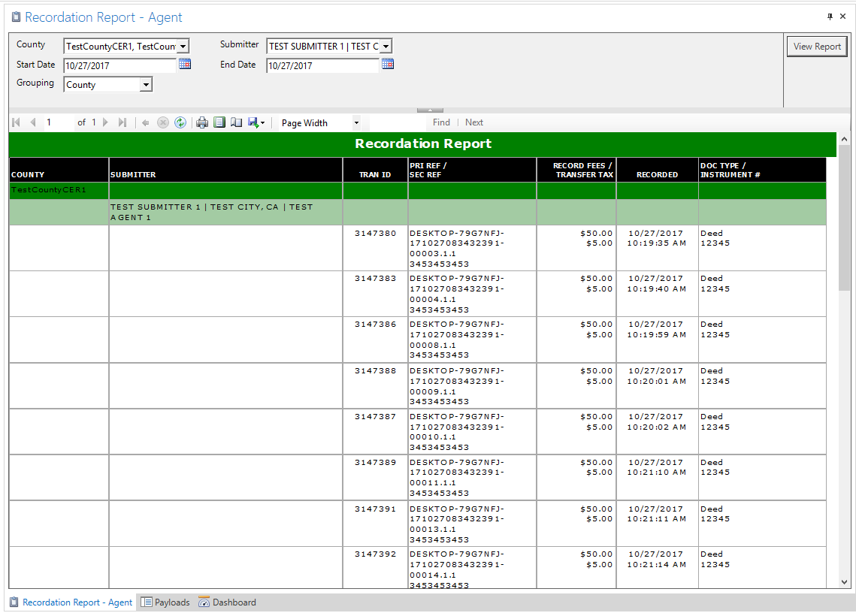Pin the Recordation Report window
Image resolution: width=856 pixels, height=616 pixels.
coord(830,17)
